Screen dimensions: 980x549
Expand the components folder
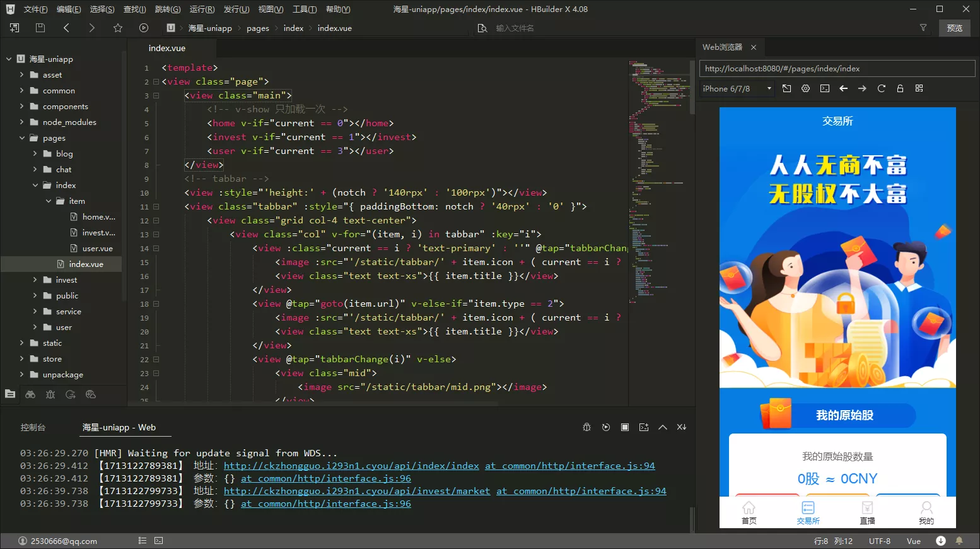[21, 107]
